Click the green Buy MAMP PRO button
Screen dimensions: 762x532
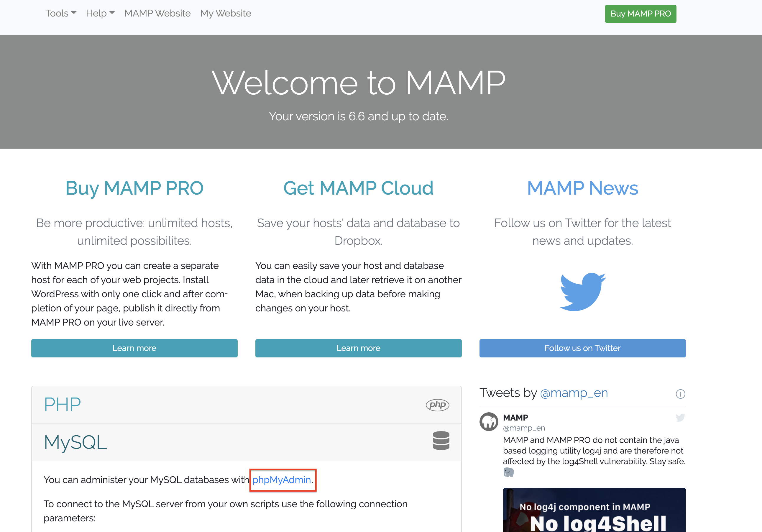(x=641, y=14)
